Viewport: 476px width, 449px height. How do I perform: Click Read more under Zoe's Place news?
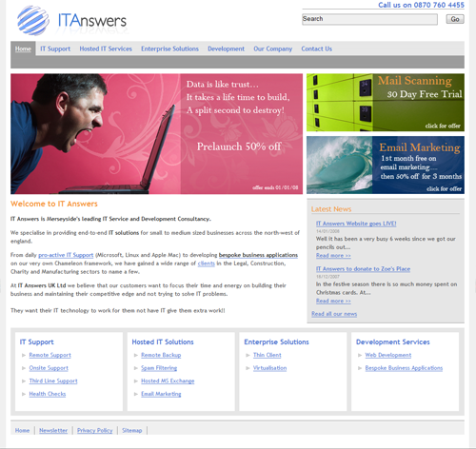333,301
